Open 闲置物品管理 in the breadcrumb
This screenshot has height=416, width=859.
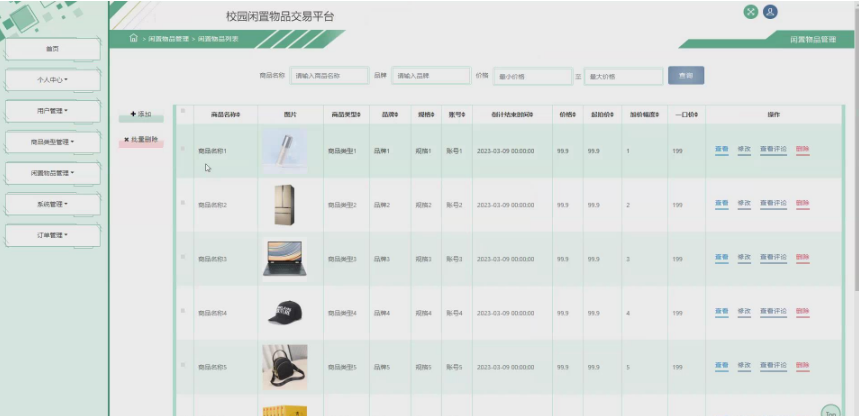pos(169,39)
